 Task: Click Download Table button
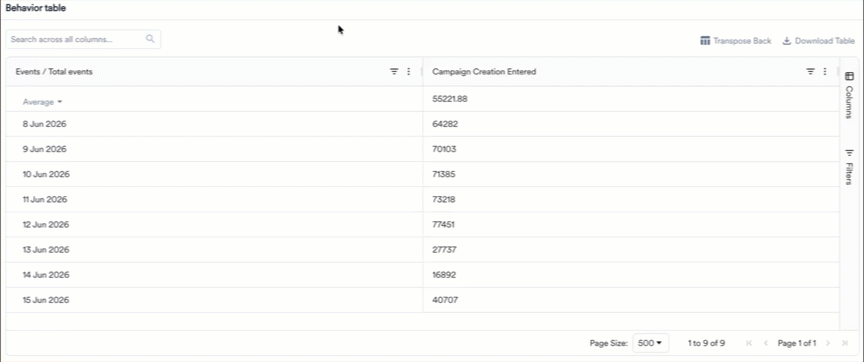tap(819, 41)
